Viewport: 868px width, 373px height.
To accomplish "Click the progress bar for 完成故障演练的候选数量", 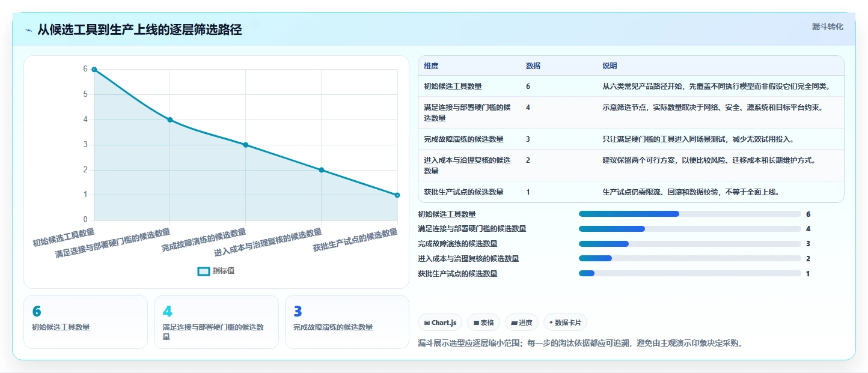I will 690,244.
